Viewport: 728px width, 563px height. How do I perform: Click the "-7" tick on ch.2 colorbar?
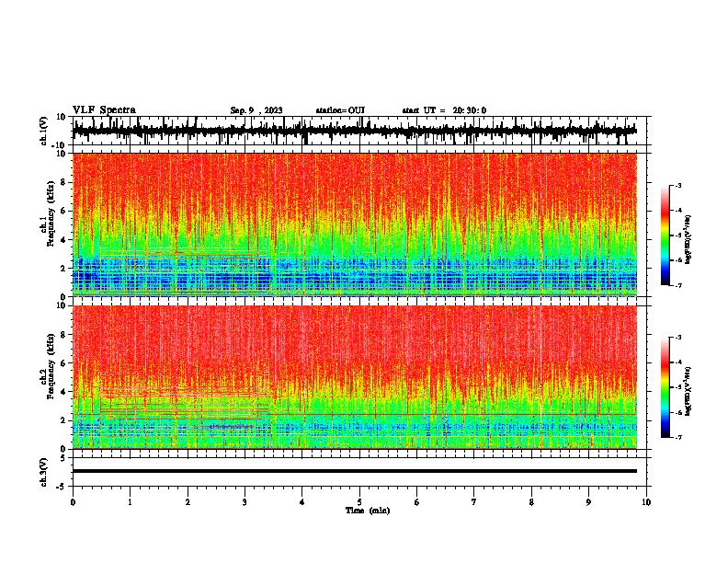pos(677,438)
